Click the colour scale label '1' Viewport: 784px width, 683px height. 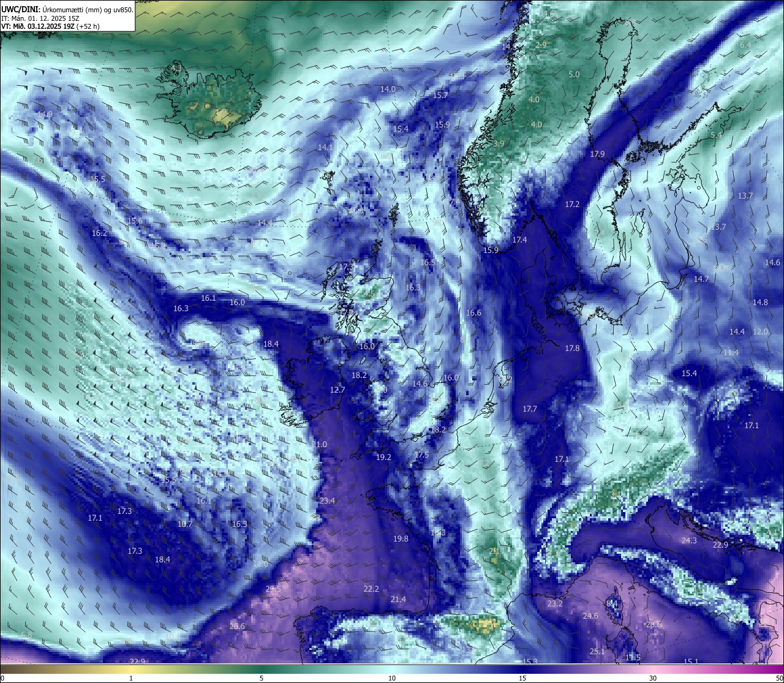coord(131,678)
